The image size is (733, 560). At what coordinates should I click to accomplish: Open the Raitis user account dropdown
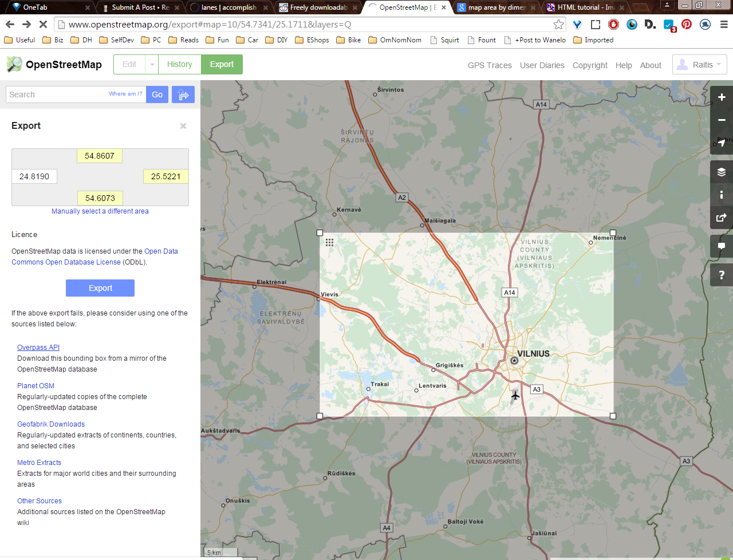point(699,64)
